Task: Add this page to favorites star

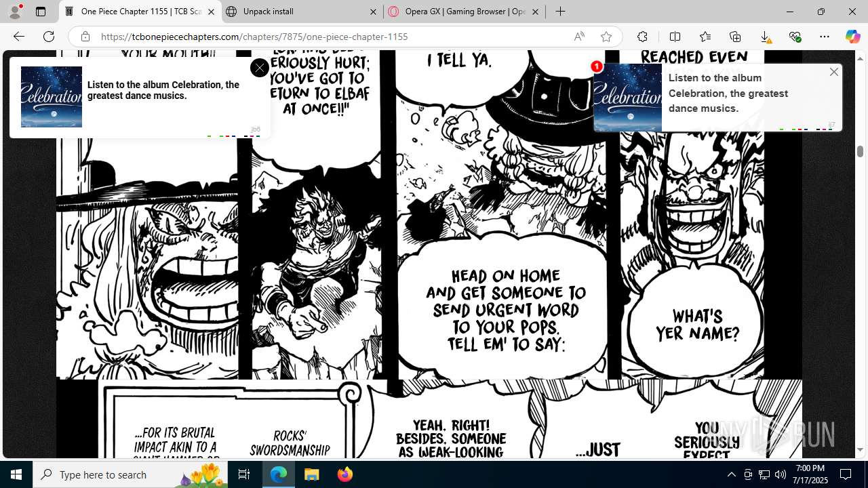Action: click(606, 37)
